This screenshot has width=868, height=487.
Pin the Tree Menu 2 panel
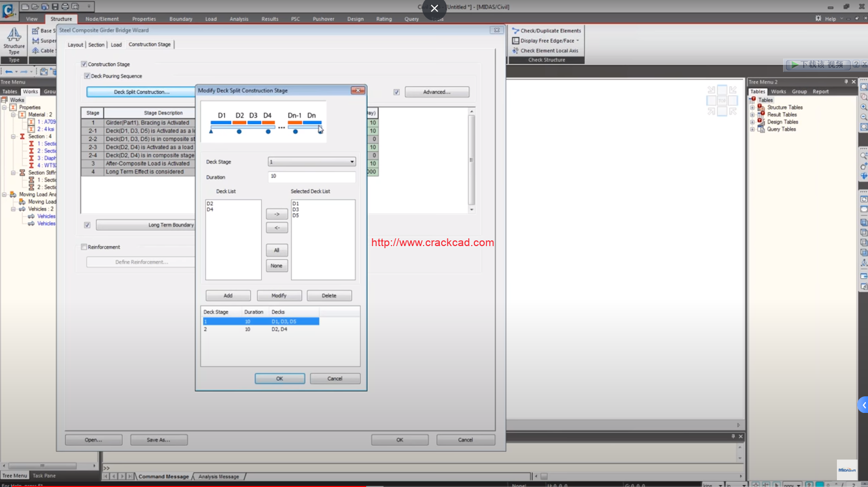846,82
